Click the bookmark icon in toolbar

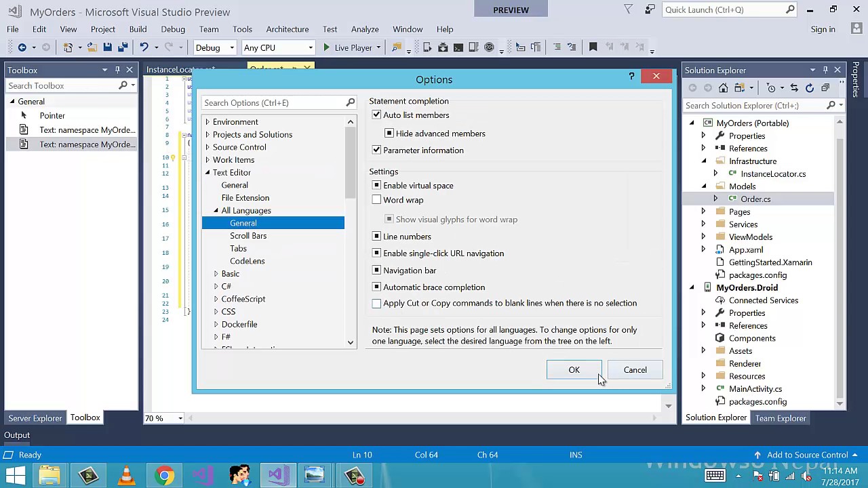click(593, 47)
